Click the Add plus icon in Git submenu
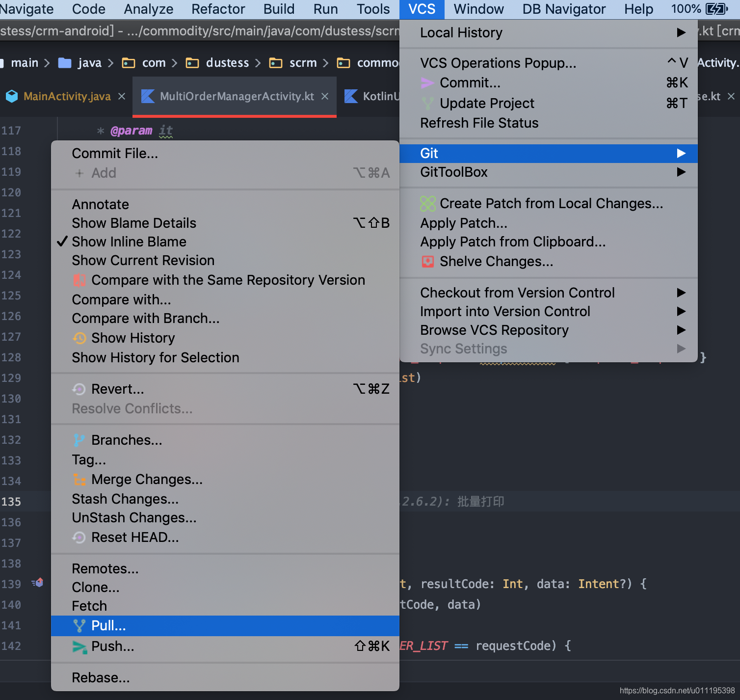This screenshot has width=740, height=700. tap(79, 173)
